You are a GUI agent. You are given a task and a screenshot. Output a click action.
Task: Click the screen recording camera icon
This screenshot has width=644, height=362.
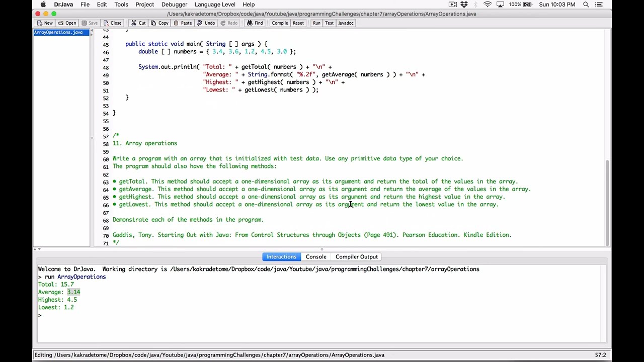[x=453, y=5]
